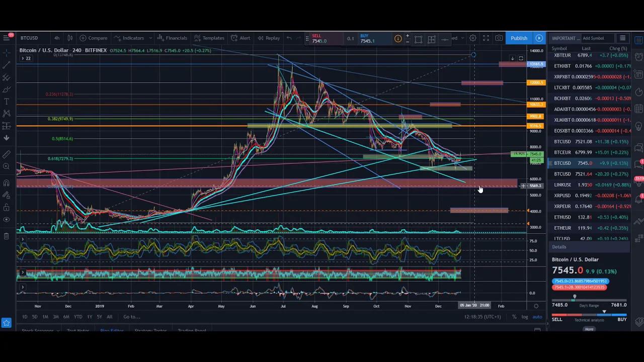Edit the 0.1 order quantity field
Viewport: 644px width, 362px height.
click(x=350, y=38)
